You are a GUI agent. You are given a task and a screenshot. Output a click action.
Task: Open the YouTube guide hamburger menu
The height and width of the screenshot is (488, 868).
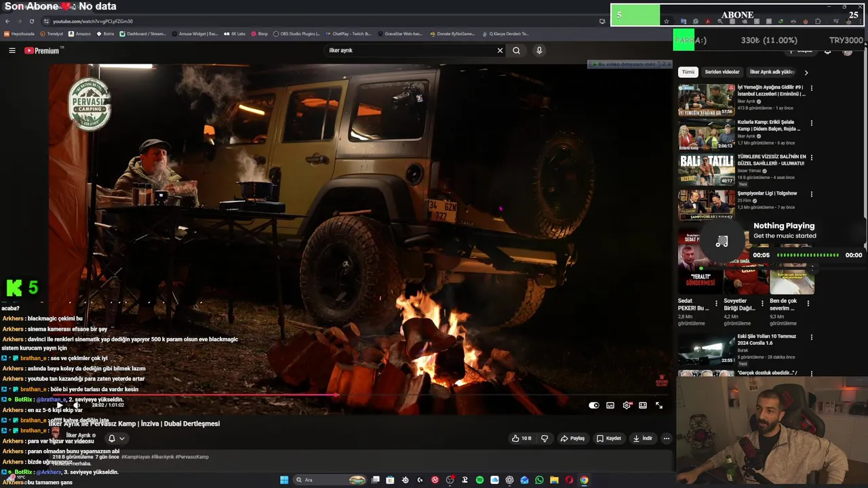pos(12,50)
